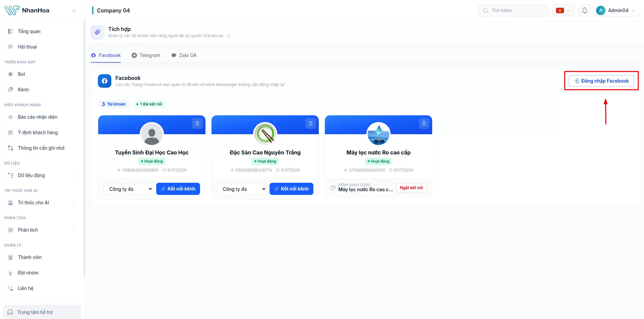Open the language flag dropdown
This screenshot has width=644, height=319.
(x=563, y=10)
